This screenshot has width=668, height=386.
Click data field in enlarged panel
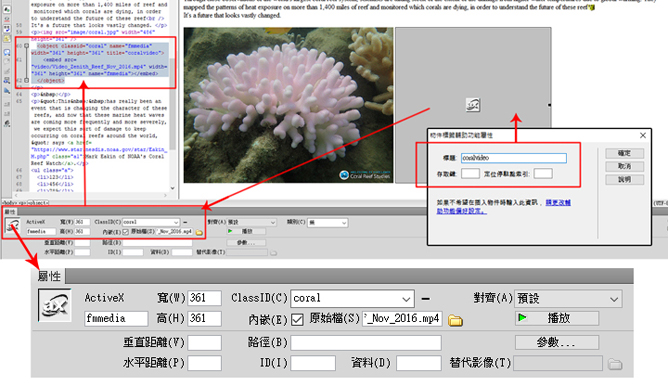point(418,363)
